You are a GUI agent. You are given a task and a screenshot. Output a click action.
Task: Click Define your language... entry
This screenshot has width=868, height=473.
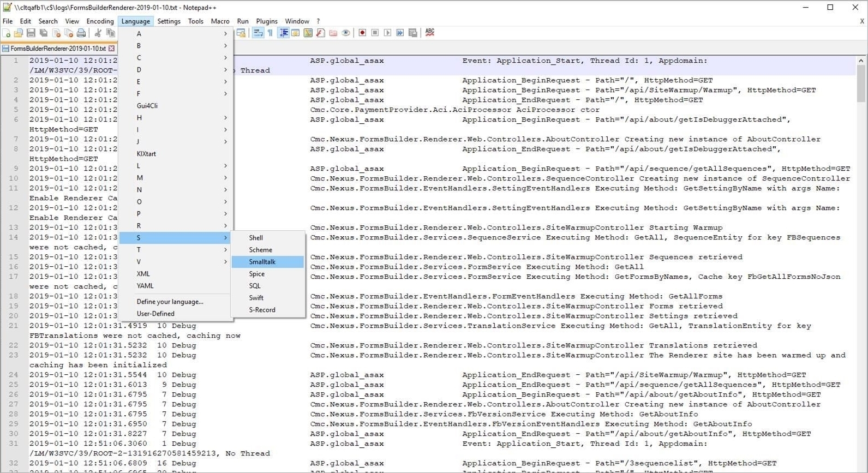[170, 302]
